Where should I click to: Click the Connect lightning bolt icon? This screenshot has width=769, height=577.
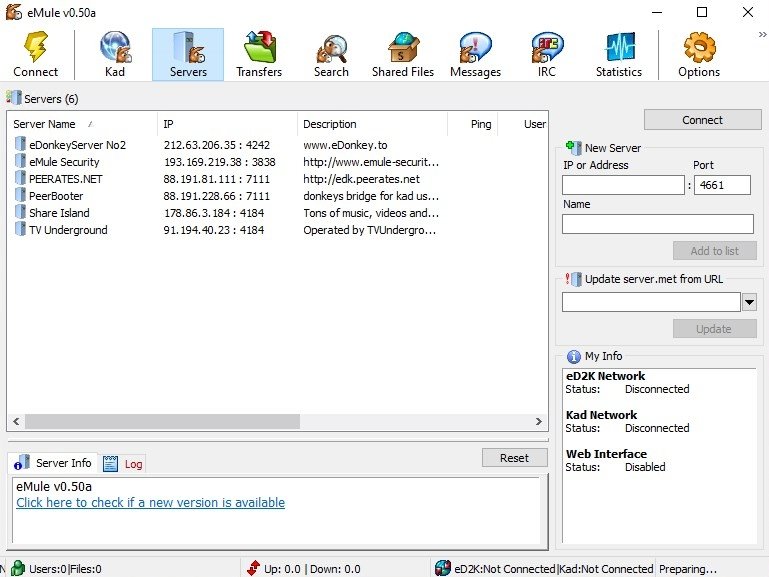(x=36, y=48)
